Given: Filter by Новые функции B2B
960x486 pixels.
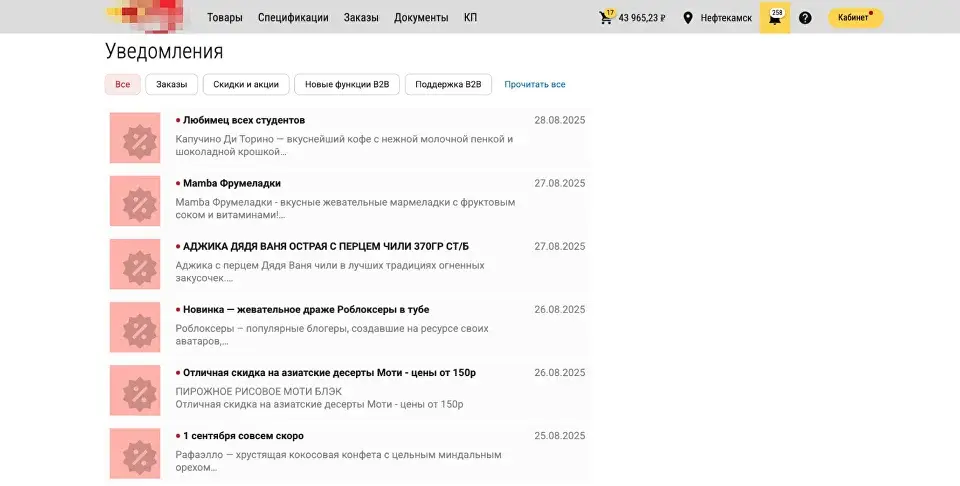Looking at the screenshot, I should (x=347, y=84).
